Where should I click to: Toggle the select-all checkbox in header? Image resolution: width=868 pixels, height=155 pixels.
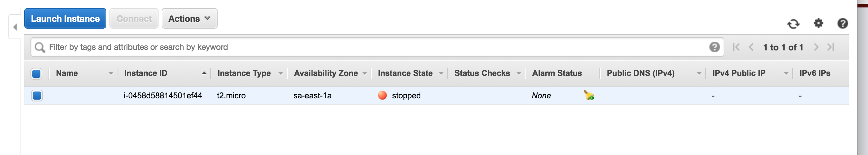coord(36,73)
